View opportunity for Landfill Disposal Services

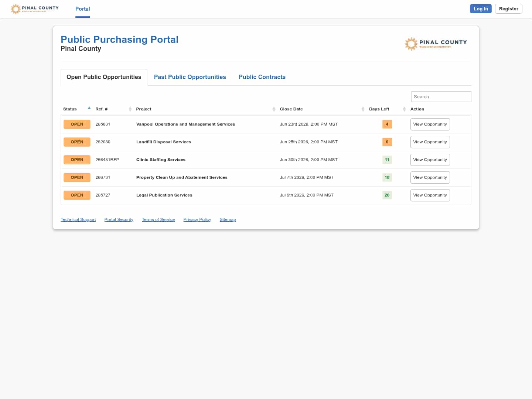(x=430, y=142)
